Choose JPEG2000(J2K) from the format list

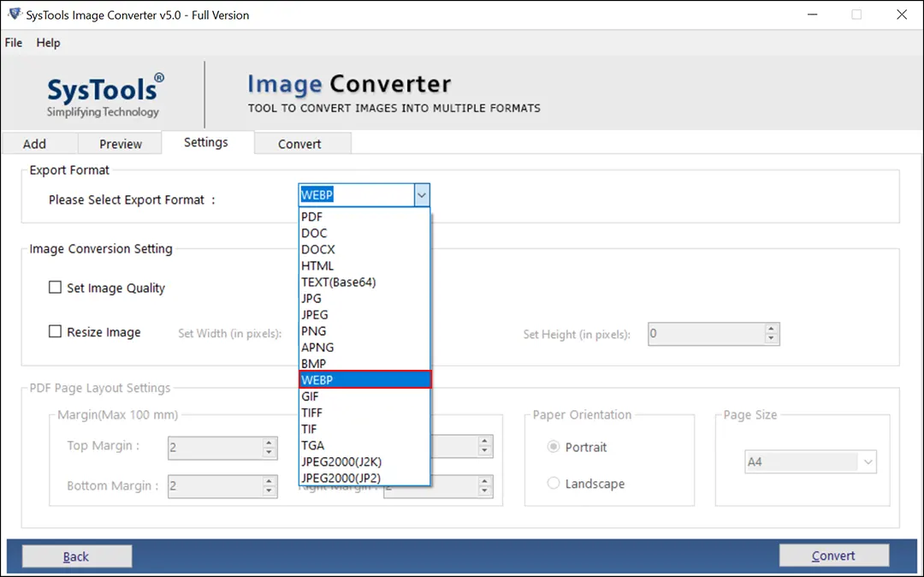pos(364,461)
